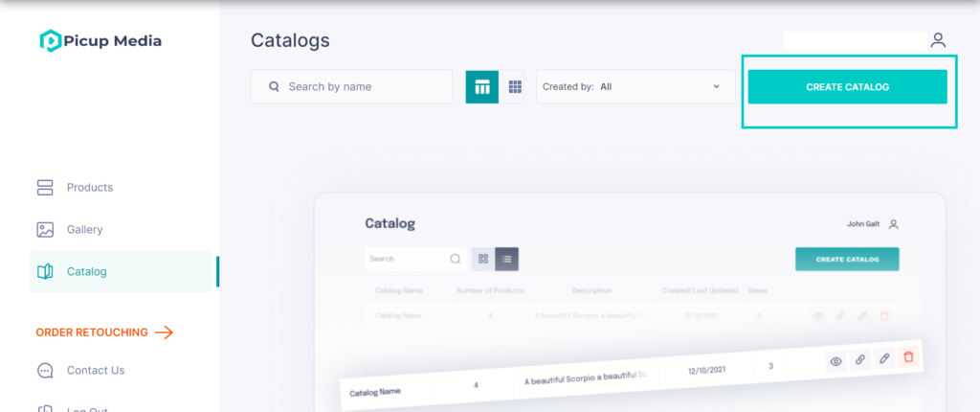Click the Gallery image icon
This screenshot has height=412, width=980.
45,230
